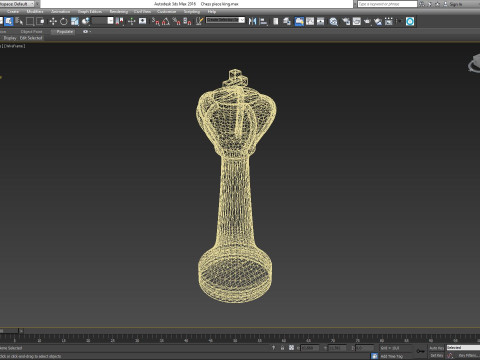This screenshot has width=480, height=360.
Task: Open the Workspace Default dropdown
Action: (18, 4)
